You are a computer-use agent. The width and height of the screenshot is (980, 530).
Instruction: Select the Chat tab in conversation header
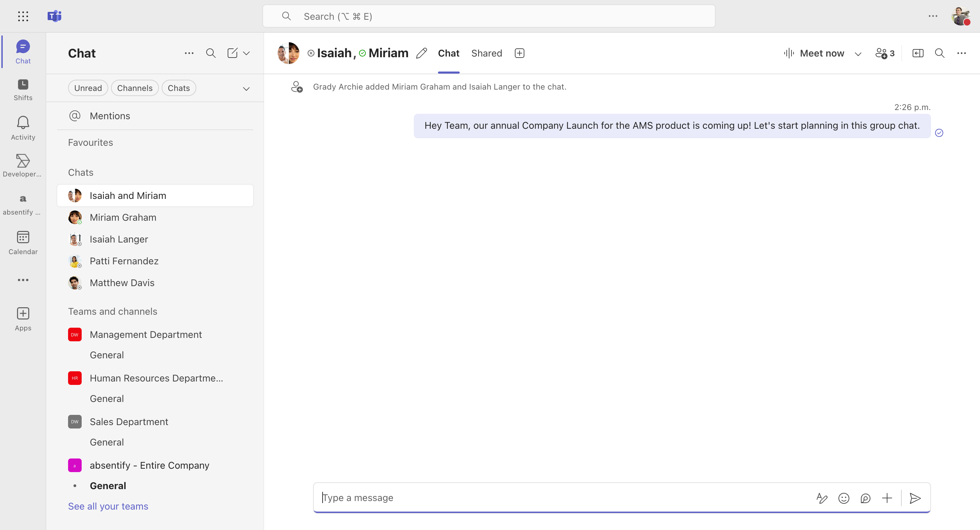pyautogui.click(x=448, y=53)
